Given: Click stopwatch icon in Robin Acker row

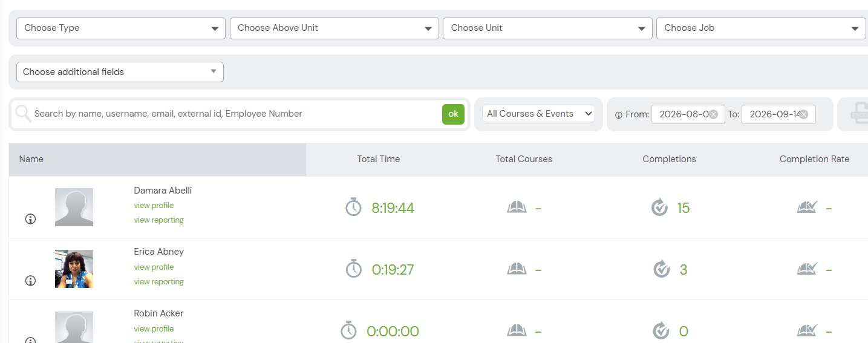Looking at the screenshot, I should (348, 330).
